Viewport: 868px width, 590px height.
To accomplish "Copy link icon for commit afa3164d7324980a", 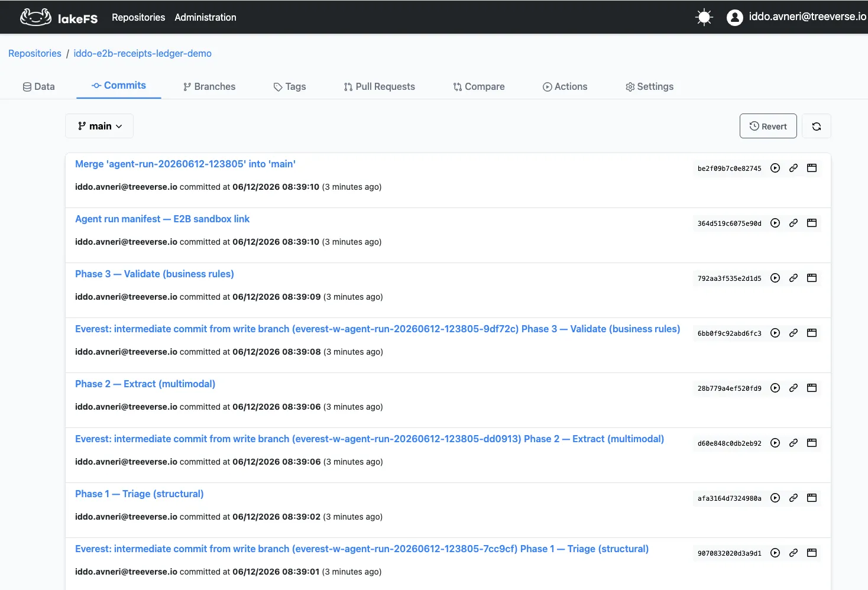I will pyautogui.click(x=793, y=498).
